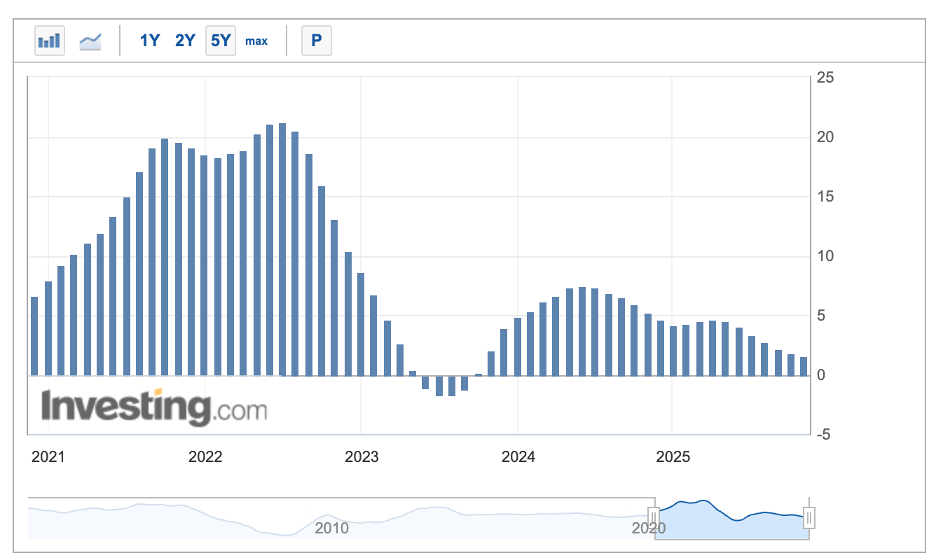The image size is (936, 560).
Task: Switch to the bar chart view
Action: point(50,41)
